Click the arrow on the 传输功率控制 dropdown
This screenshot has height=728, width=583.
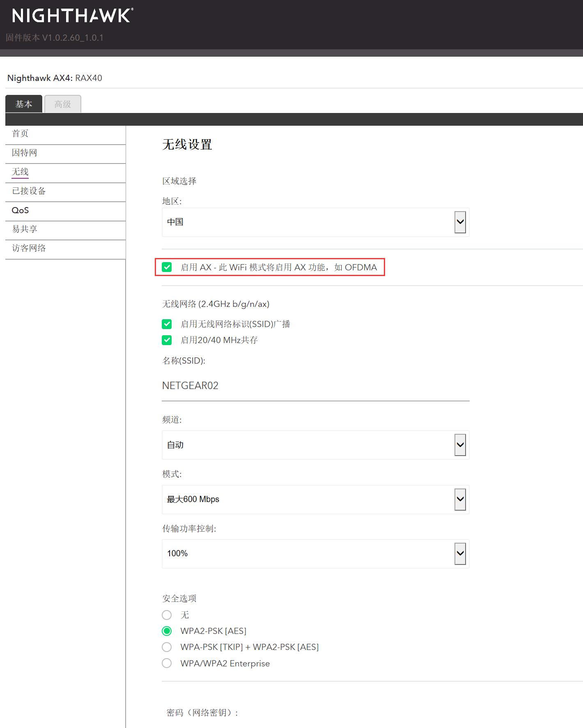click(x=460, y=554)
